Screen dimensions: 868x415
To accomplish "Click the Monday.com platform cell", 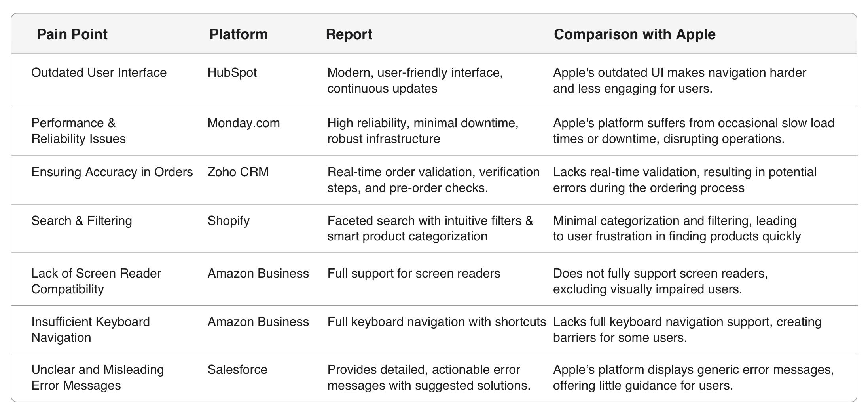I will tap(243, 123).
